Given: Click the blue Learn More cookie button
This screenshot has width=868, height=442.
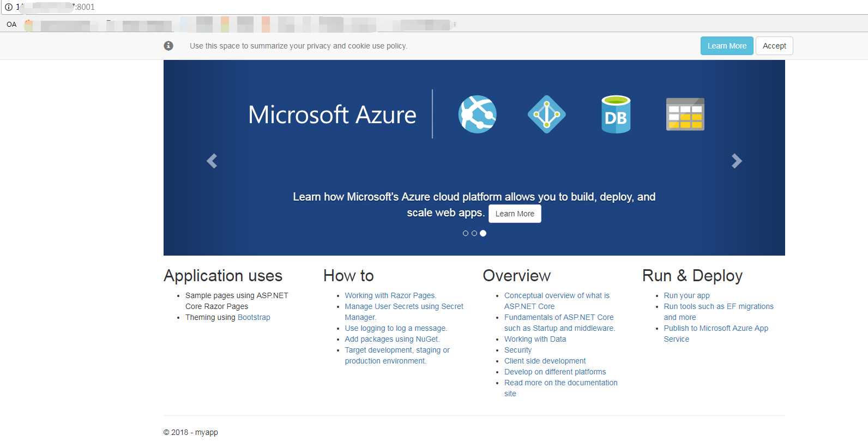Looking at the screenshot, I should point(727,46).
